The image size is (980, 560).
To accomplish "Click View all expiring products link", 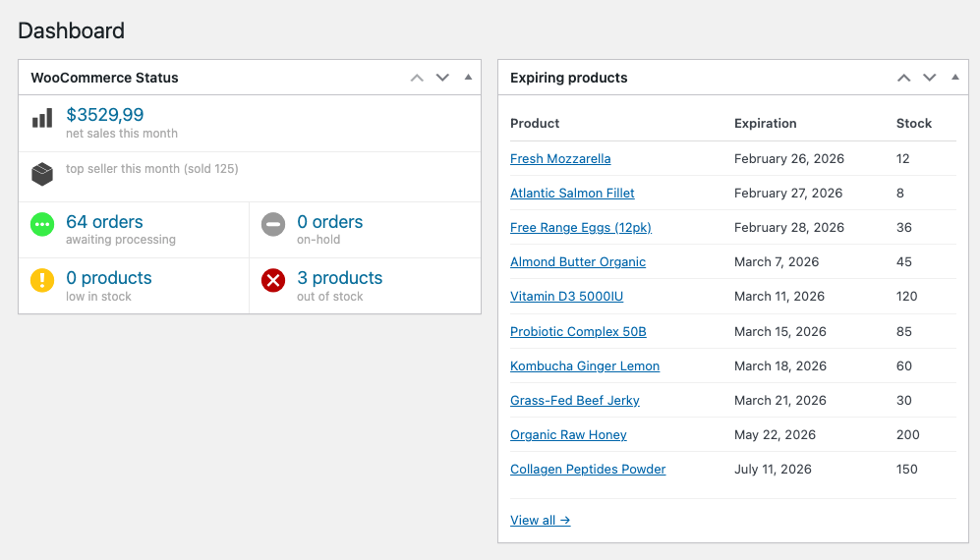I will click(540, 521).
